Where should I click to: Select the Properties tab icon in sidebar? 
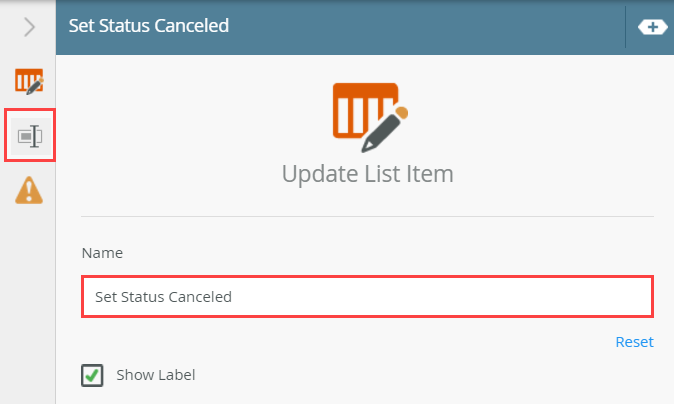pyautogui.click(x=29, y=135)
